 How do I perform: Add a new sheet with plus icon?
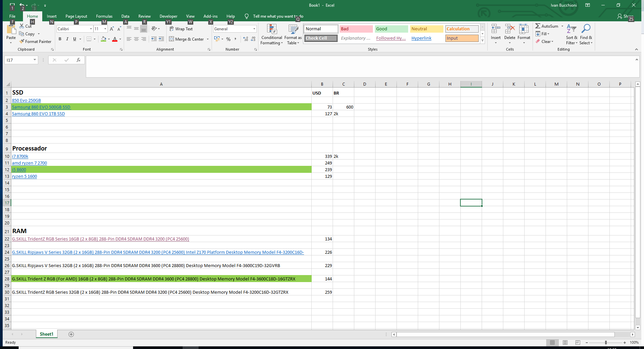pyautogui.click(x=71, y=334)
